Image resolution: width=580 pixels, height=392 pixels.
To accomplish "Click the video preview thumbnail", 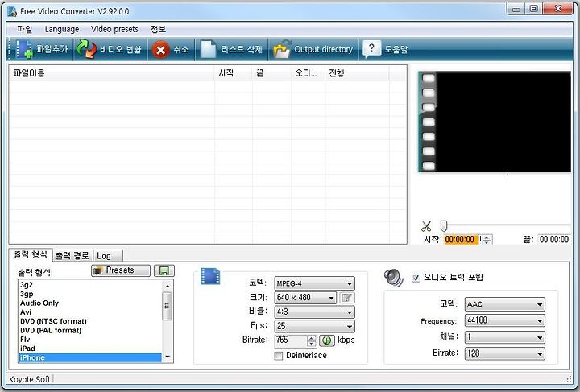I will pos(495,122).
